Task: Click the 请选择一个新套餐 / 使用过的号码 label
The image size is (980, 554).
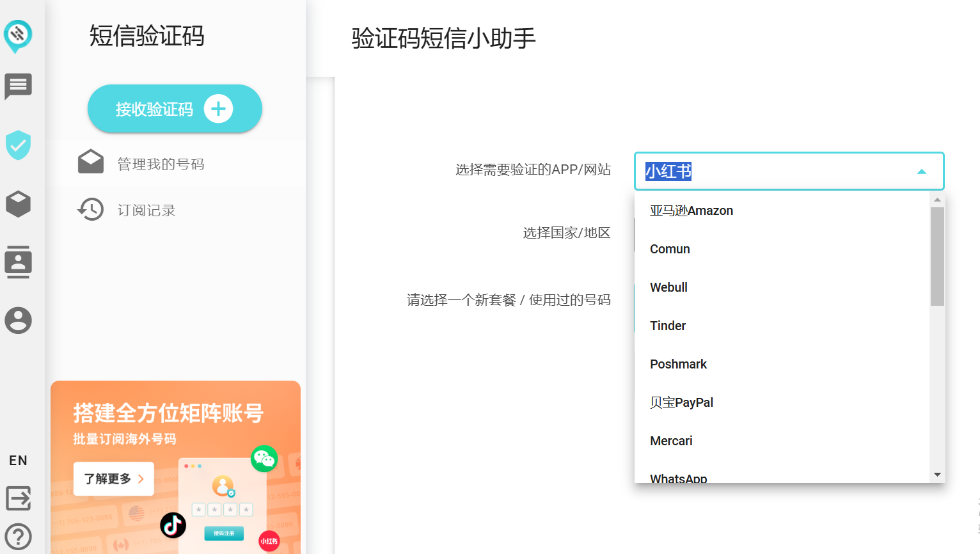Action: 509,300
